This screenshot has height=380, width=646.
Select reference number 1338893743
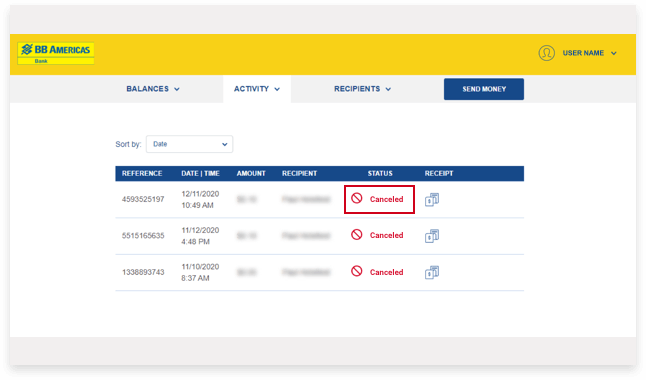tap(143, 272)
